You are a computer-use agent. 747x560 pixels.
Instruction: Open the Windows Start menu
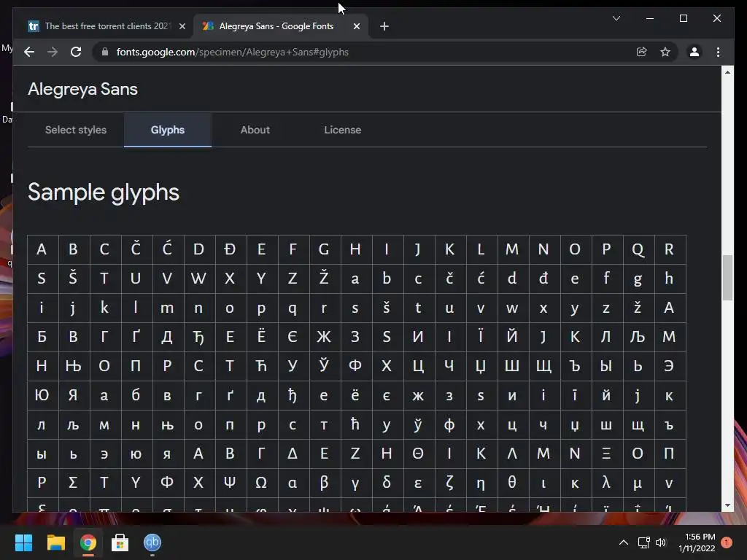click(x=23, y=542)
